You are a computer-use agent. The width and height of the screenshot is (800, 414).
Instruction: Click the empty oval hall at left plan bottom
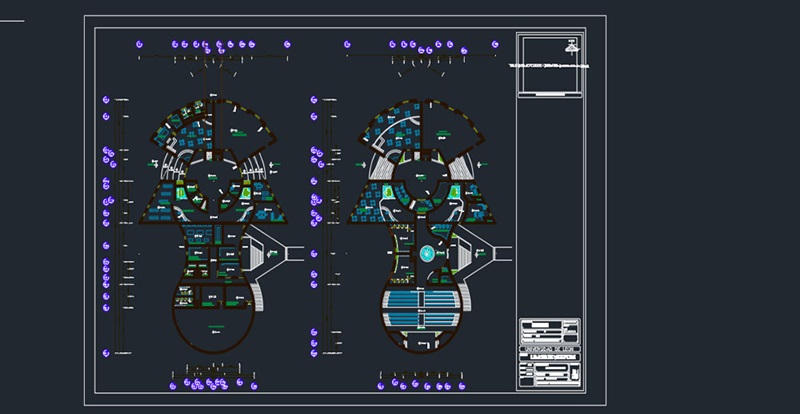pyautogui.click(x=213, y=330)
